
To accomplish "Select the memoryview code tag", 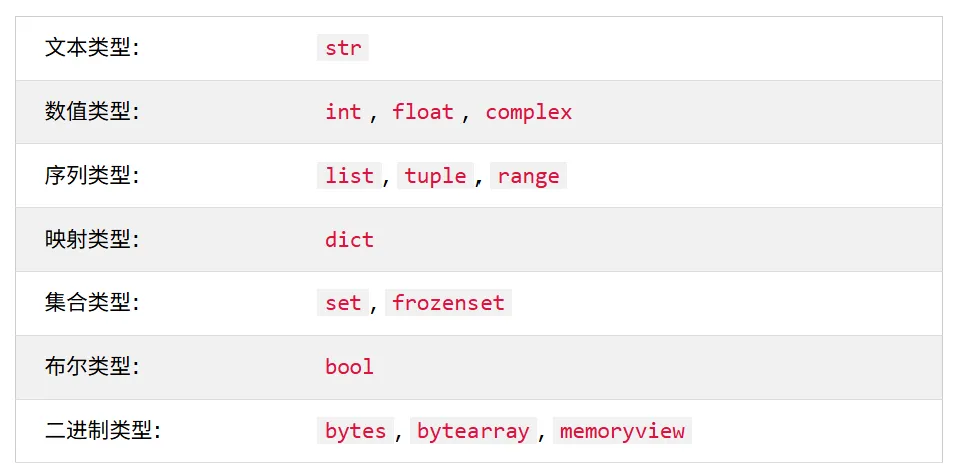I will coord(622,431).
